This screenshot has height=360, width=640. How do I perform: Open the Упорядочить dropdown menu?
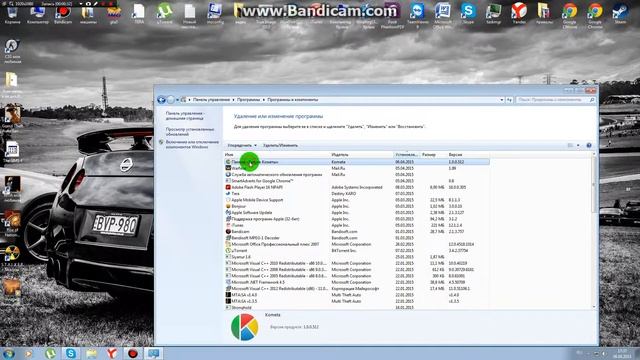point(242,145)
